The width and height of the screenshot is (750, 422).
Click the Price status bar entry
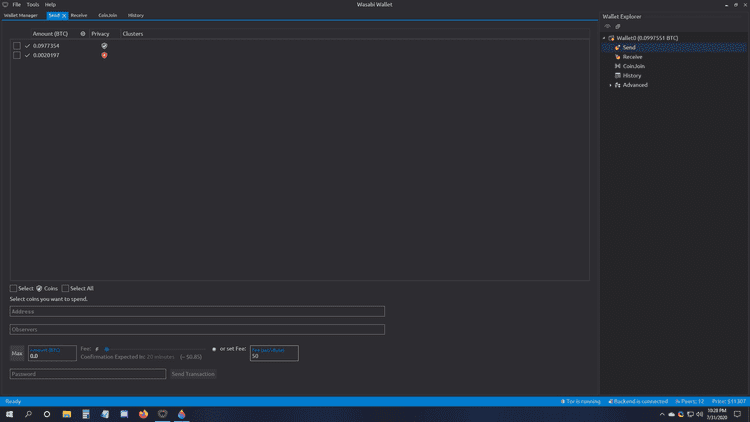[728, 401]
